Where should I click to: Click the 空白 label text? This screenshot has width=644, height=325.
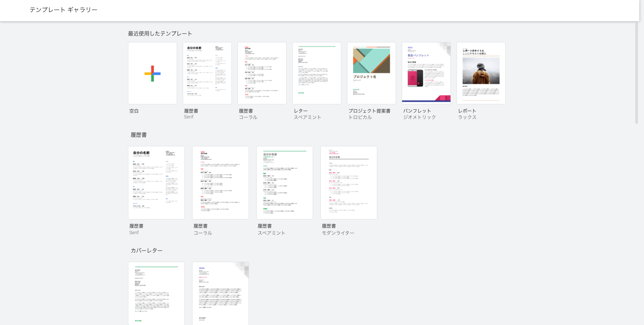[x=134, y=111]
